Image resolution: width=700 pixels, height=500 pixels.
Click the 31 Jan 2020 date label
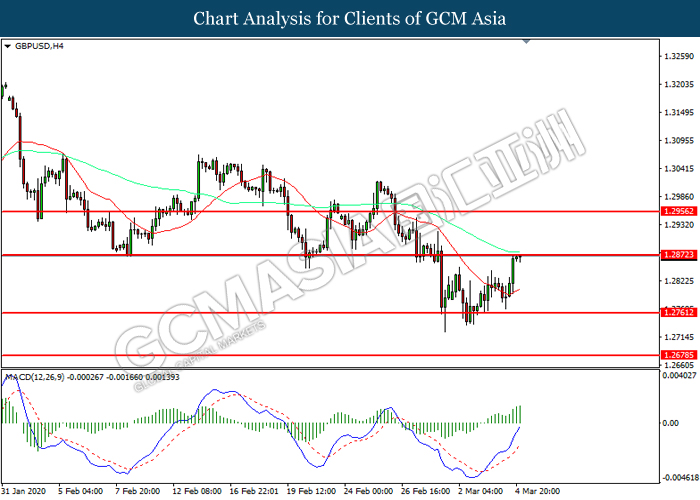click(x=24, y=491)
